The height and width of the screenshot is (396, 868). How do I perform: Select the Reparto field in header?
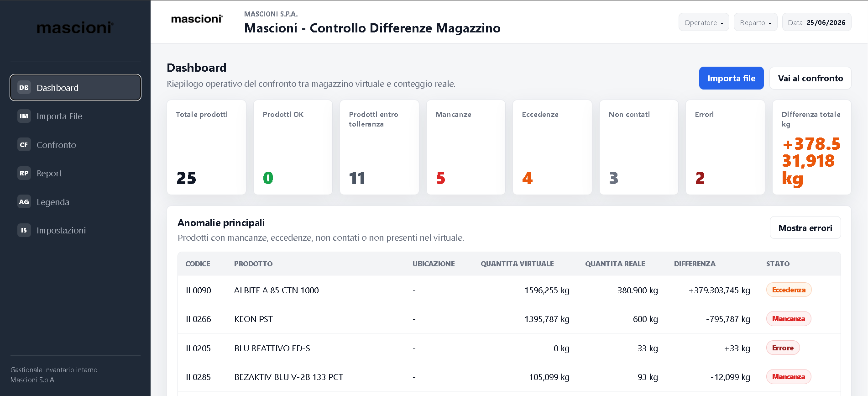pyautogui.click(x=755, y=22)
